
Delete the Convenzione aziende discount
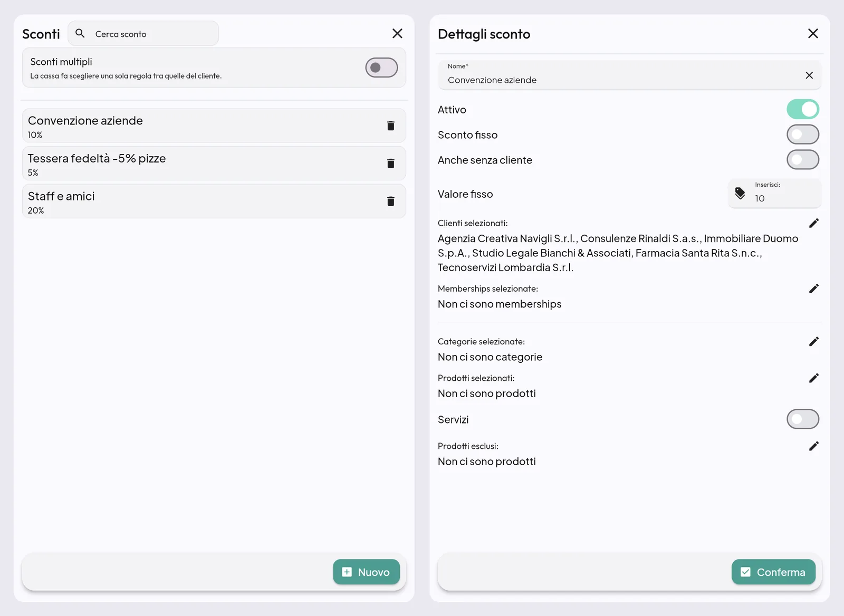pos(390,126)
